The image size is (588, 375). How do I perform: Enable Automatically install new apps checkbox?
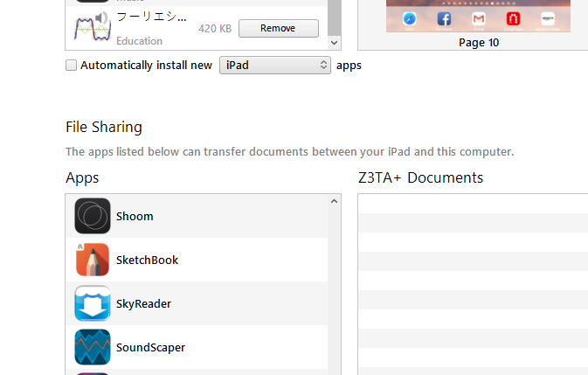pyautogui.click(x=71, y=66)
